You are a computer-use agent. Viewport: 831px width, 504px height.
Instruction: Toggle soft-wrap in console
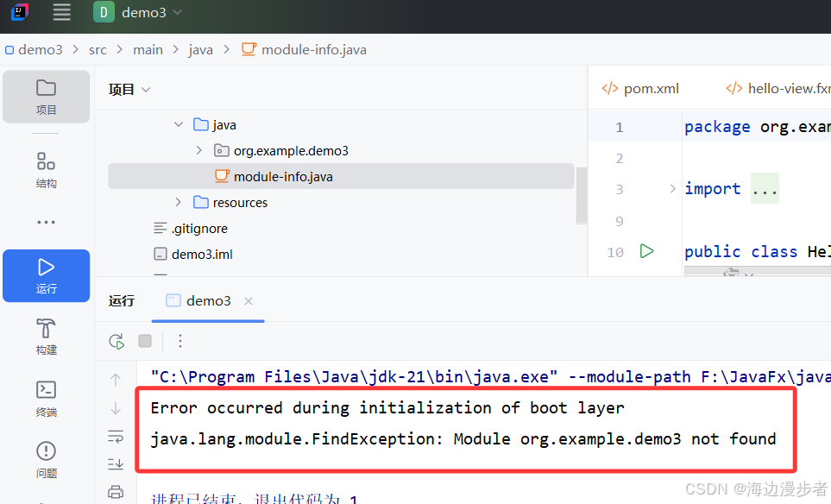click(116, 437)
